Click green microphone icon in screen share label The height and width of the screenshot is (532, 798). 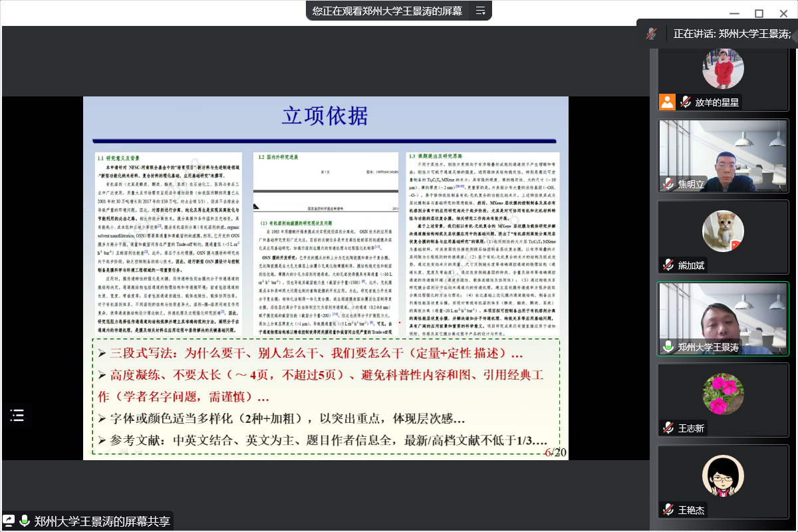coord(25,521)
